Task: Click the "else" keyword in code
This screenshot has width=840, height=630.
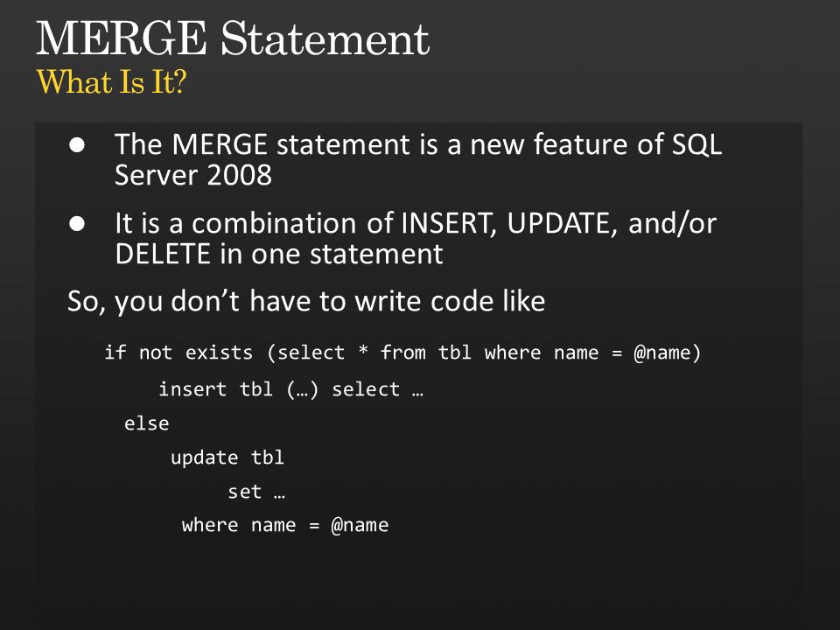Action: point(147,423)
